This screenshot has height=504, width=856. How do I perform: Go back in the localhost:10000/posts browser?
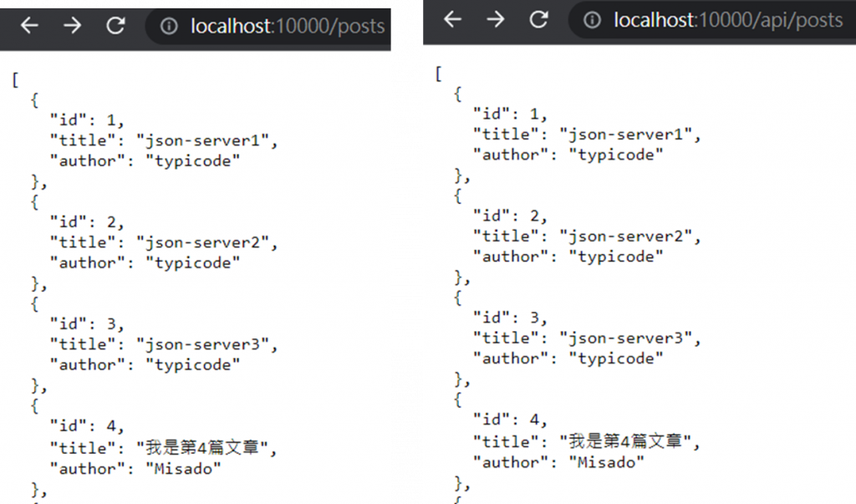[x=29, y=25]
